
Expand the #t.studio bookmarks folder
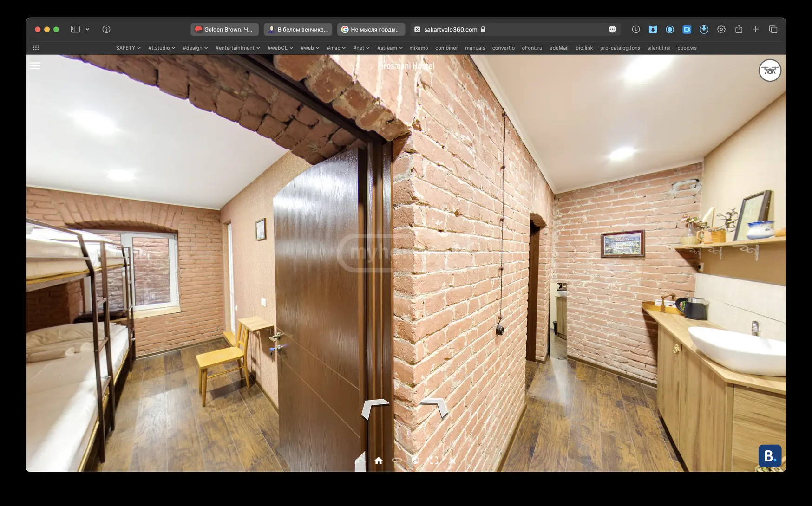point(162,48)
